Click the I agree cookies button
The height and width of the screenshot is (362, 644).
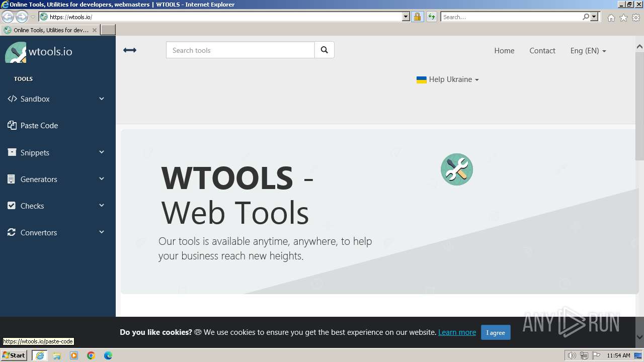pos(496,332)
